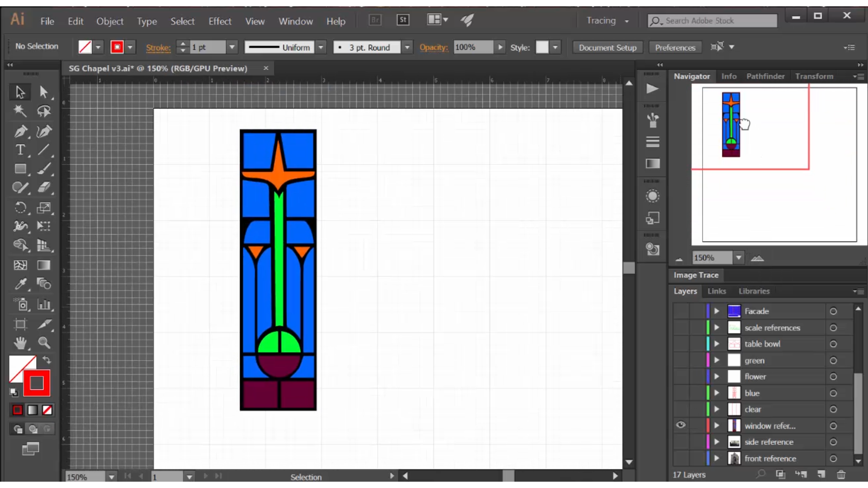
Task: Click the Stroke label link
Action: [x=158, y=47]
